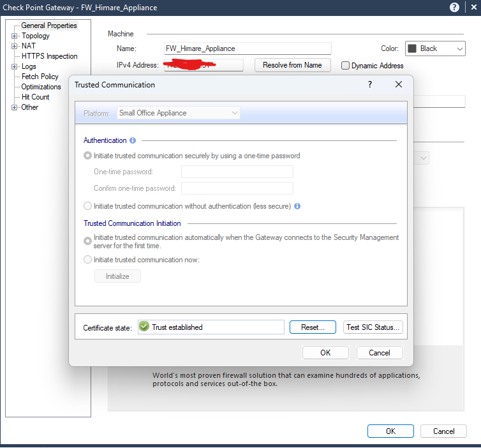Enable the Dynamic Address checkbox
Screen dimensions: 481x448
[345, 65]
